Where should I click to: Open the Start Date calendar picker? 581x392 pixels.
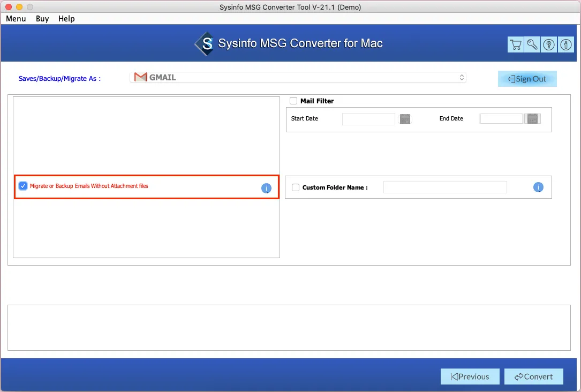click(405, 119)
